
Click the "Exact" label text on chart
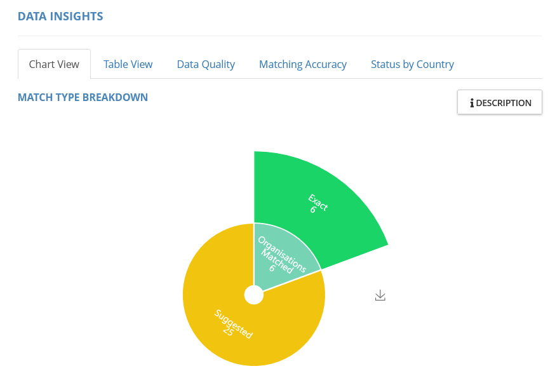point(318,201)
